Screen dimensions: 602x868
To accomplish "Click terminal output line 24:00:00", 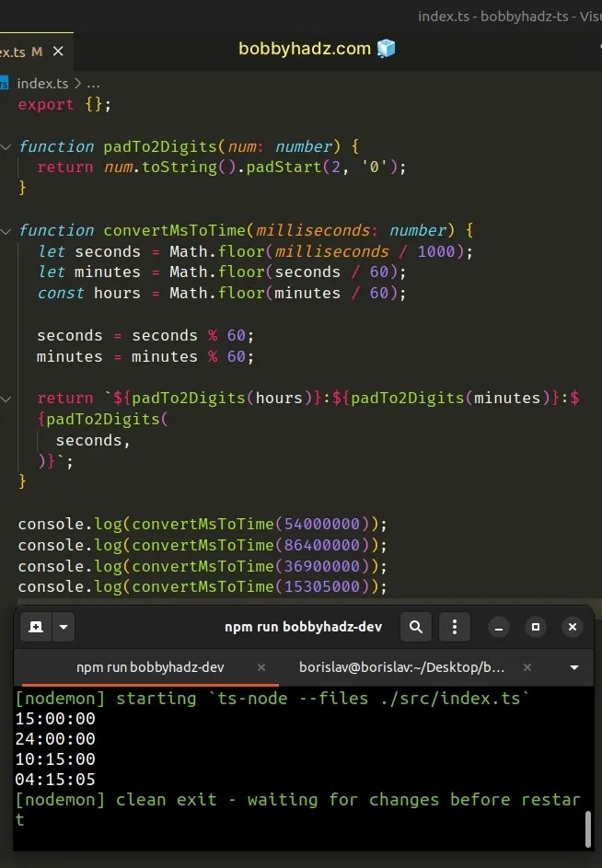I will [x=55, y=739].
